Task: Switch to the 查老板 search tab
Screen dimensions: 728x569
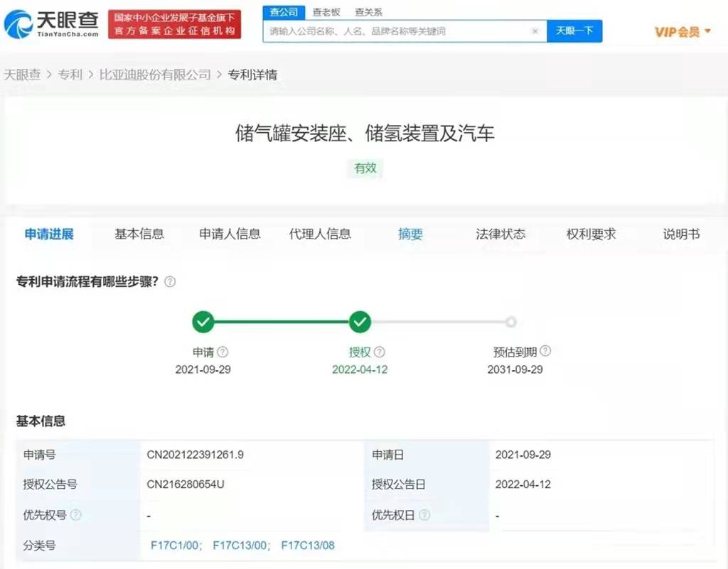Action: coord(327,12)
